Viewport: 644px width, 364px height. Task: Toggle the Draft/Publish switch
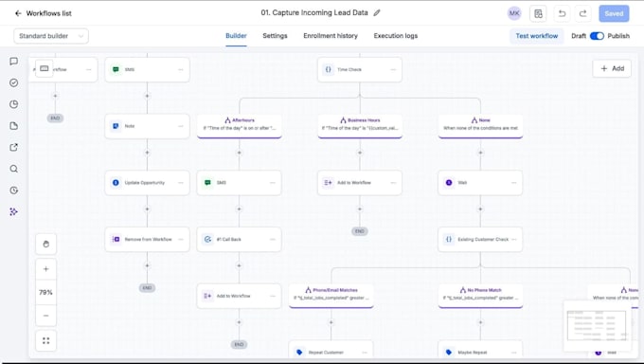pyautogui.click(x=597, y=36)
